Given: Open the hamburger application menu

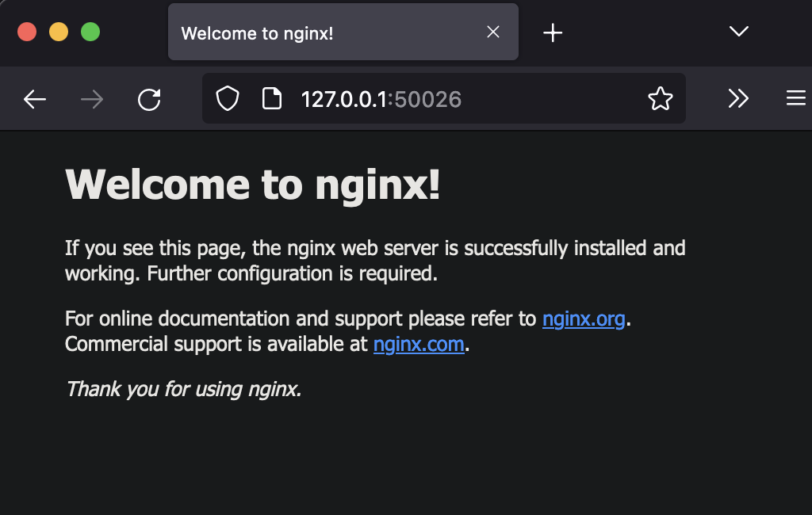Looking at the screenshot, I should click(795, 98).
